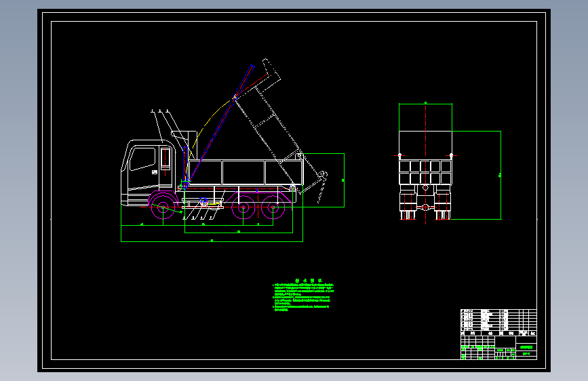Screen dimensions: 588x381
Task: Select the magenta rearmost wheel in side view
Action: [273, 207]
